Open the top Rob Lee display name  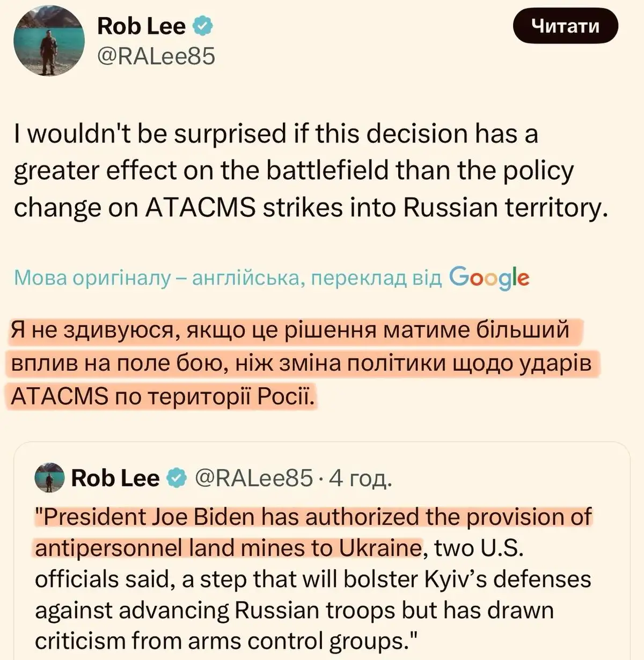pos(141,26)
